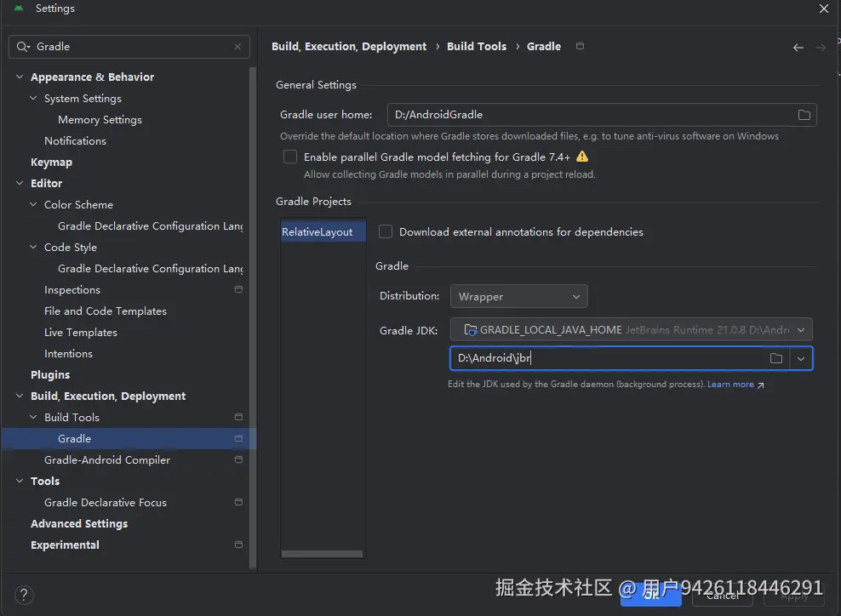Check Download external annotations for dependencies
This screenshot has width=841, height=616.
(385, 231)
